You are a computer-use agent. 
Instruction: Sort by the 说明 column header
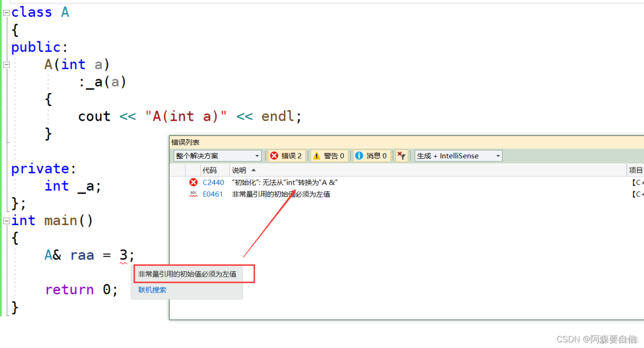click(239, 170)
